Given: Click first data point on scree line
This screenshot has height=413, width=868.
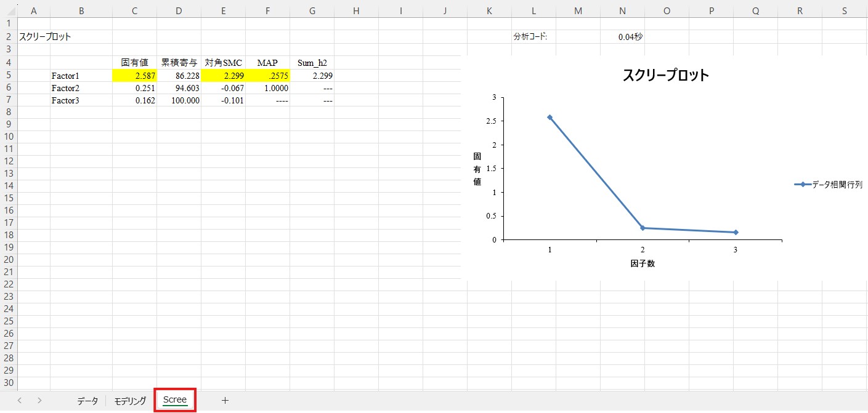Looking at the screenshot, I should (x=550, y=117).
